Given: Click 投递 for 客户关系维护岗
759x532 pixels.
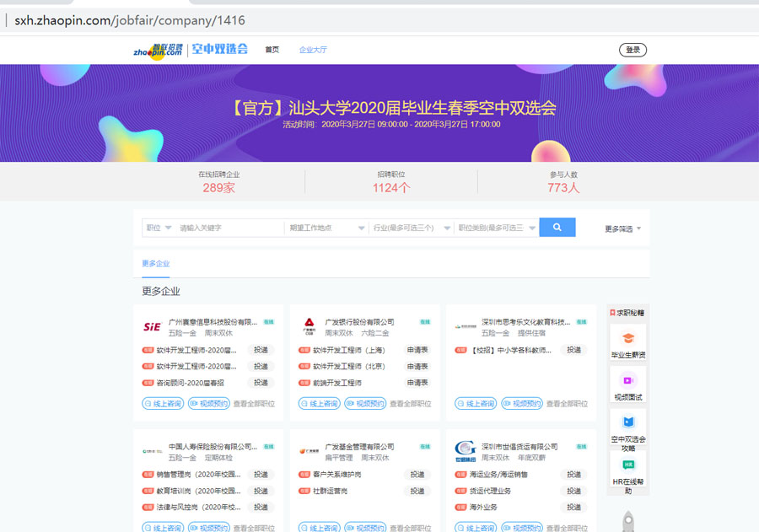Looking at the screenshot, I should [417, 475].
